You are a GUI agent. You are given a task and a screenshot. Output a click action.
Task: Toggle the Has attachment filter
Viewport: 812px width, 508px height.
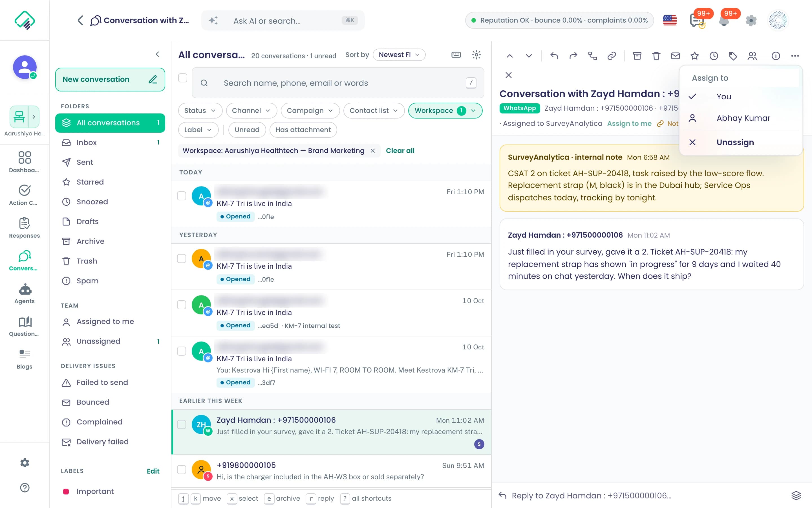click(x=303, y=130)
